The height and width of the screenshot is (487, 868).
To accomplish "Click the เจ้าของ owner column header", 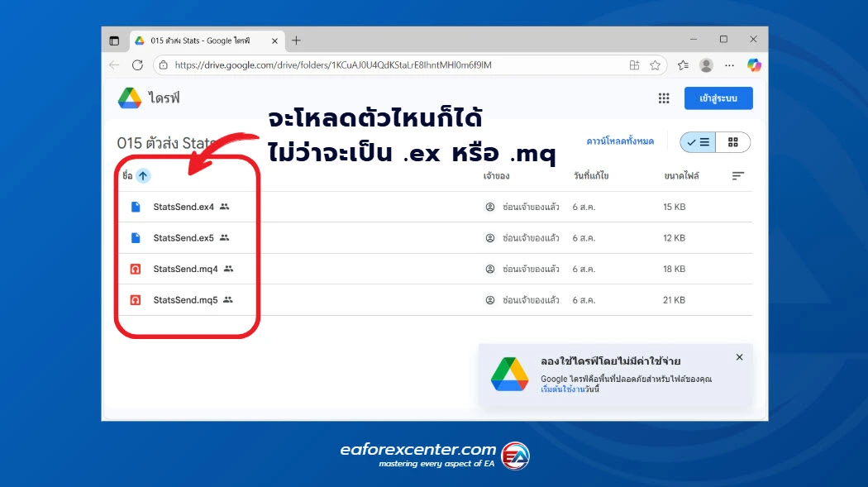I will tap(496, 176).
